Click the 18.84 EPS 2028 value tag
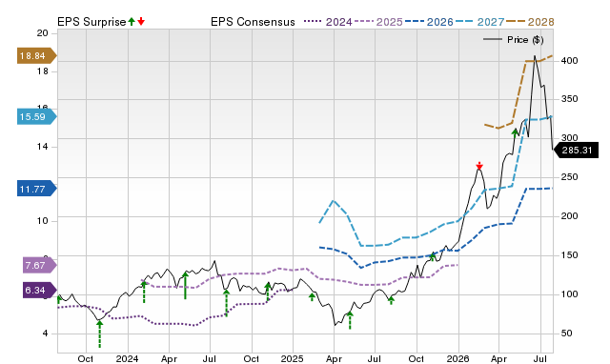Screen dimensions: 610x364 [x=37, y=56]
